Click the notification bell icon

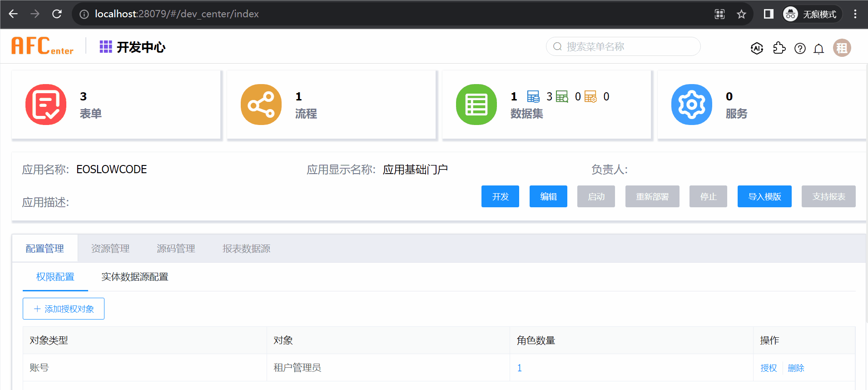818,49
